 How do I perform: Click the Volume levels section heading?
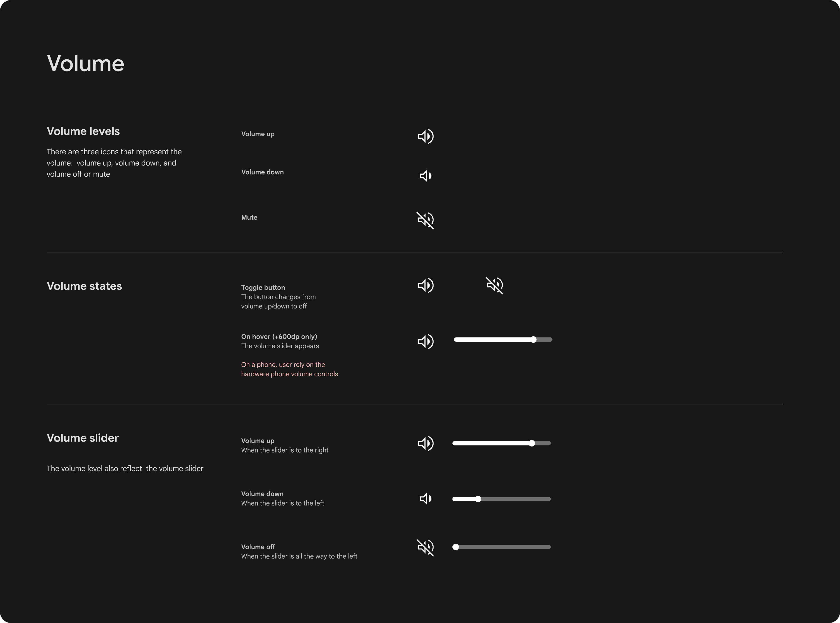83,131
